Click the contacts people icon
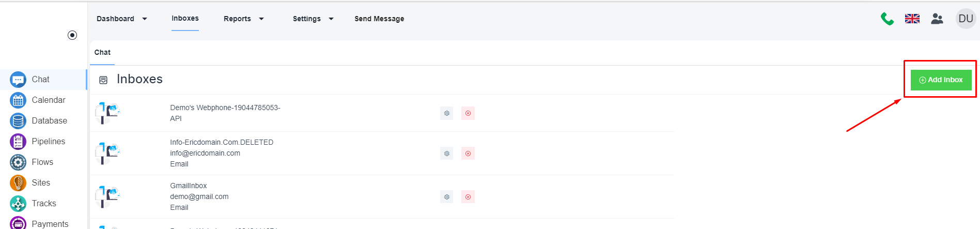Image resolution: width=980 pixels, height=229 pixels. (937, 19)
